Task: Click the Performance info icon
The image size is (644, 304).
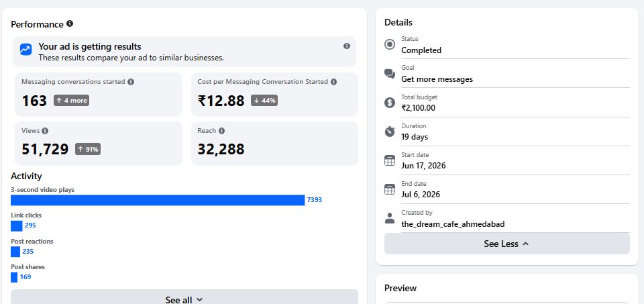Action: (70, 24)
